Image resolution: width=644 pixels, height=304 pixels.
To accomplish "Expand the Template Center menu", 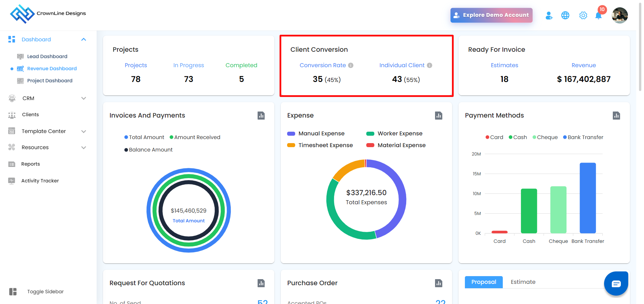I will [84, 131].
